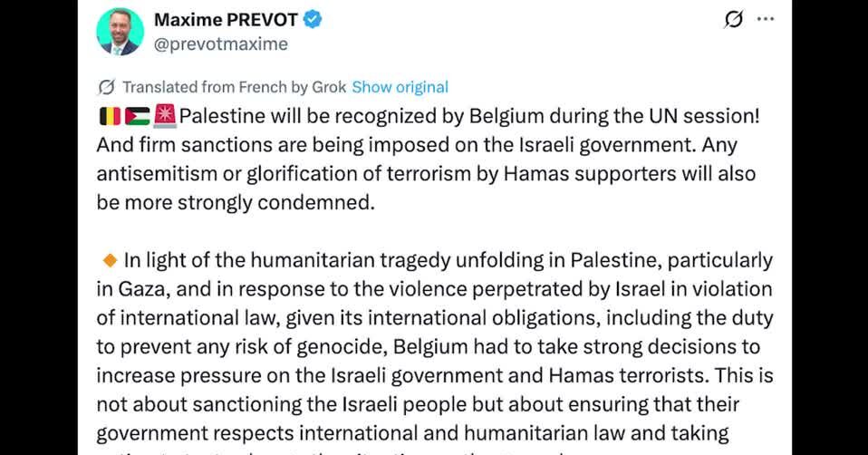Click the @prevotmaxime handle

pos(220,44)
